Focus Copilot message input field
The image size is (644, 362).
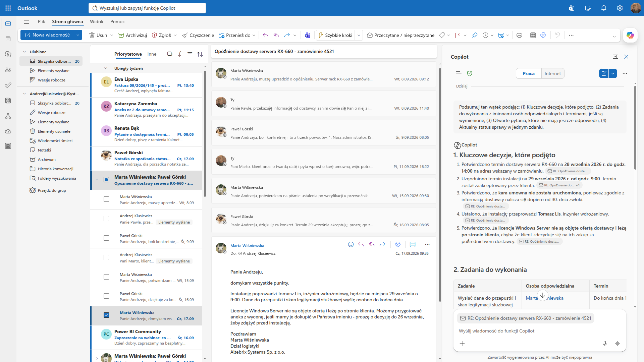click(x=540, y=331)
